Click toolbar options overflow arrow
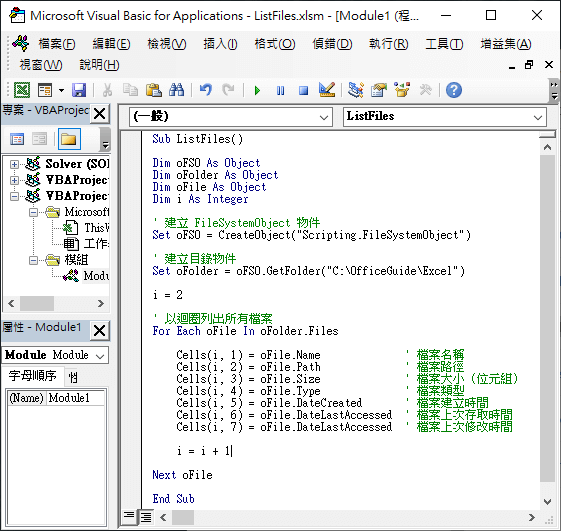 [x=554, y=91]
